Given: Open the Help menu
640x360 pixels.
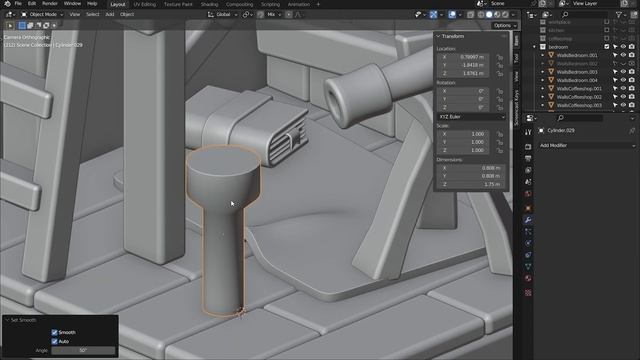Looking at the screenshot, I should (x=92, y=4).
